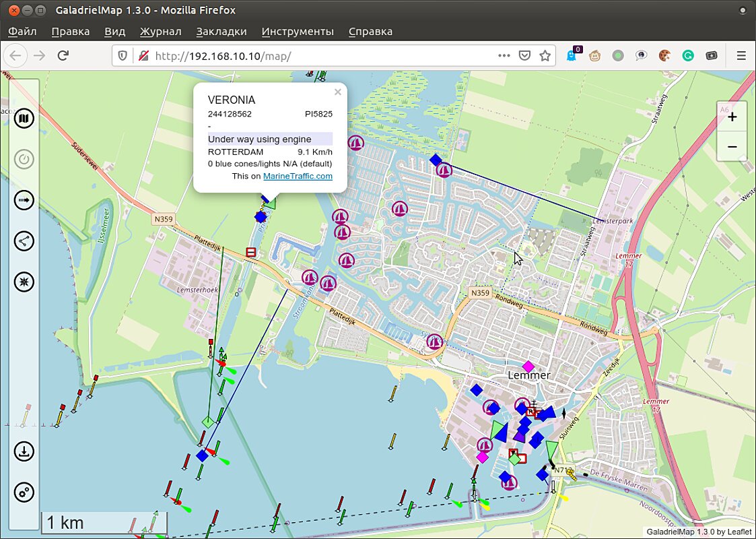Expand the page actions three-dots menu
The image size is (756, 539).
(x=504, y=56)
